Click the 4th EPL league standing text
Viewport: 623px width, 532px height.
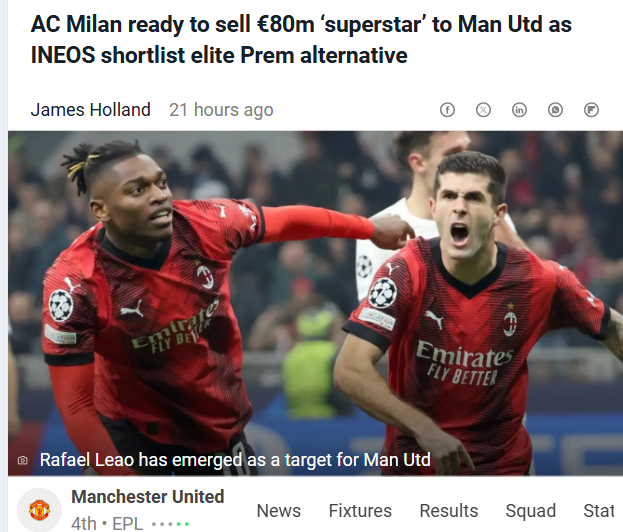click(107, 523)
